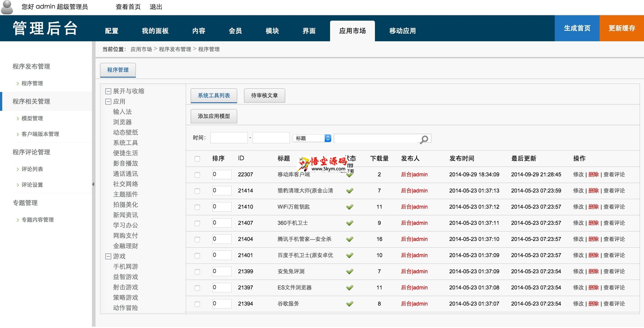Select the 程序管理 content tab
644x328 pixels.
coord(118,70)
